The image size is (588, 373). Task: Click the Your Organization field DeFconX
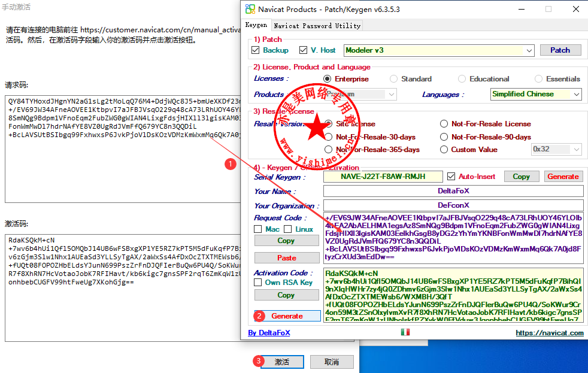[x=453, y=205]
